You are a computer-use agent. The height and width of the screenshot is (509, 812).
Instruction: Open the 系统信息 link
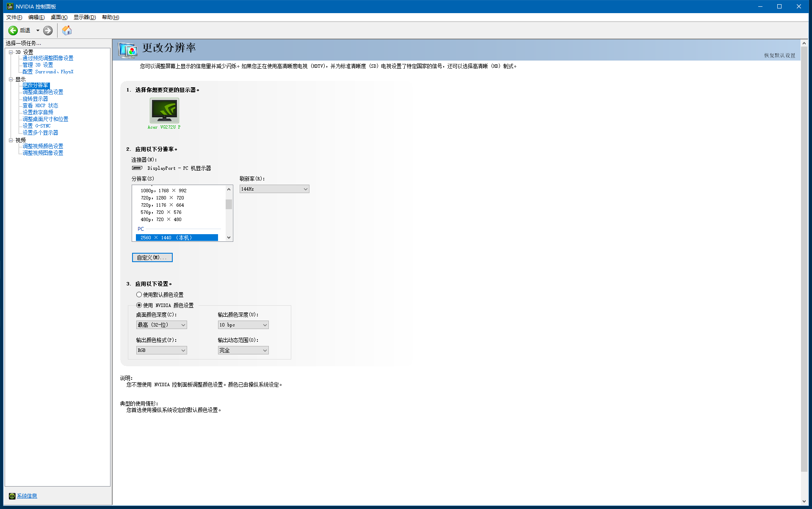[27, 496]
